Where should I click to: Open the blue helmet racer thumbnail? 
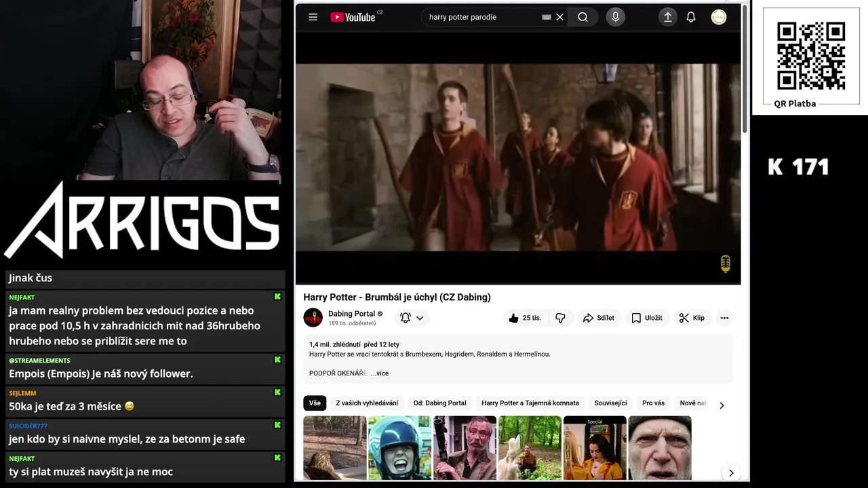399,448
